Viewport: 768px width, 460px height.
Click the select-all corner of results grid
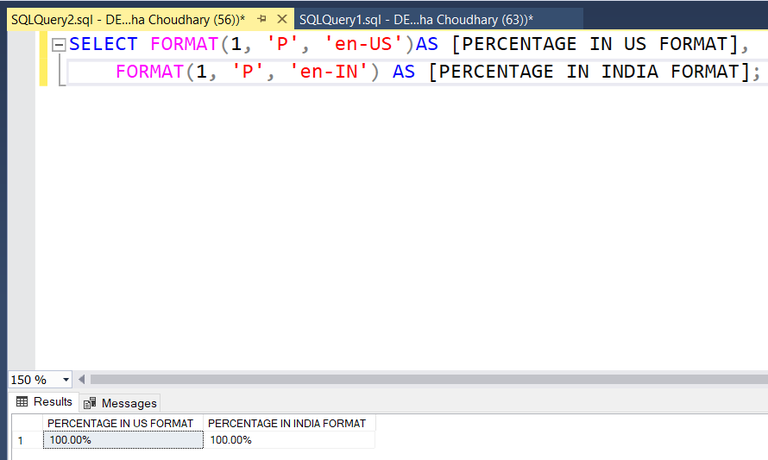click(x=27, y=423)
